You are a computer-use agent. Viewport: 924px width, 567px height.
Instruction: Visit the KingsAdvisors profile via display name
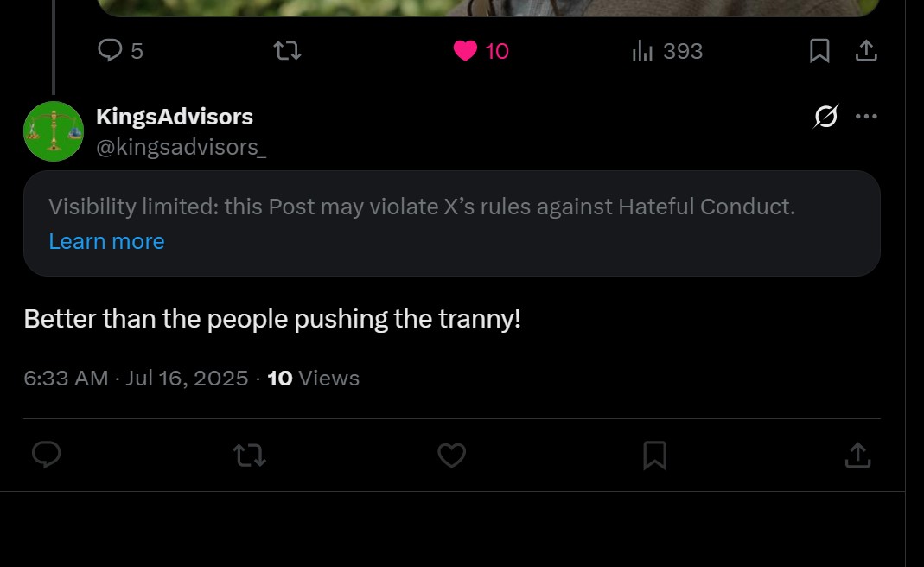click(175, 117)
